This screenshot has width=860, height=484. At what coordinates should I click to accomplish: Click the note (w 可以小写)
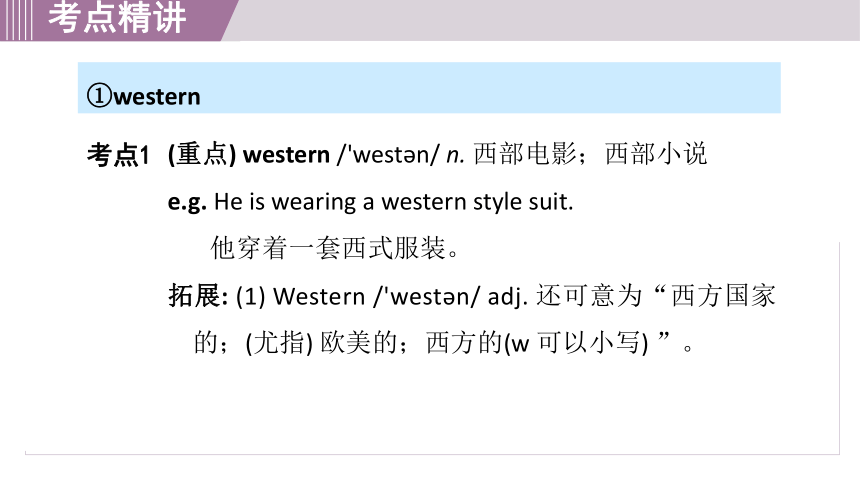pos(576,343)
